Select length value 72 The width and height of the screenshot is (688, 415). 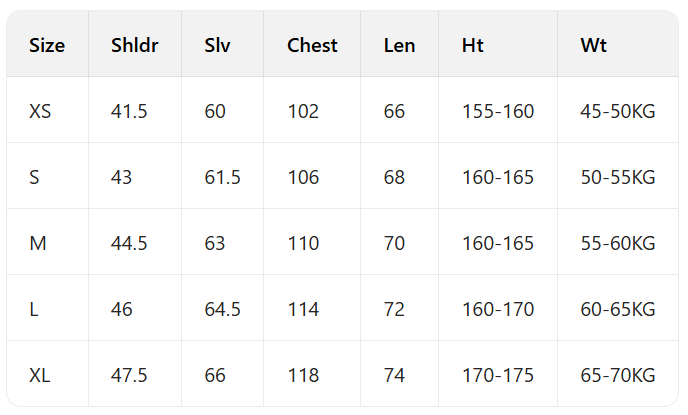[x=394, y=309]
